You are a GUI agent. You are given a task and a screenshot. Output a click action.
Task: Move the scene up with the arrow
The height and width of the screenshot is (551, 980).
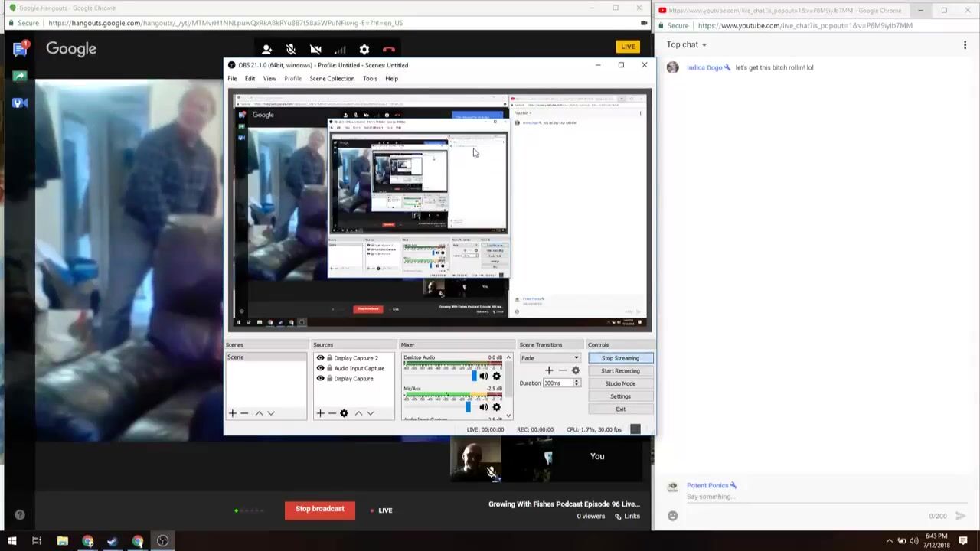tap(259, 413)
